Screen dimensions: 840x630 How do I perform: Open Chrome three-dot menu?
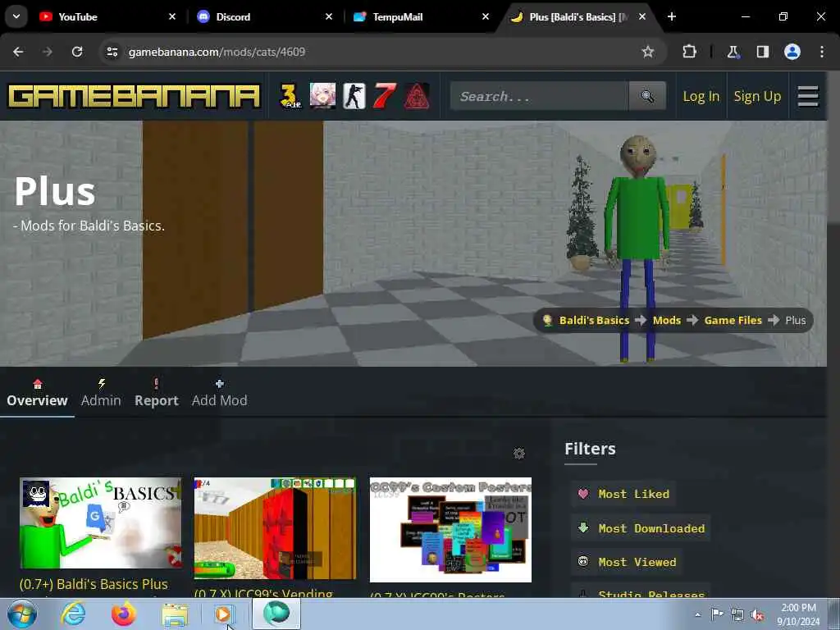[822, 52]
